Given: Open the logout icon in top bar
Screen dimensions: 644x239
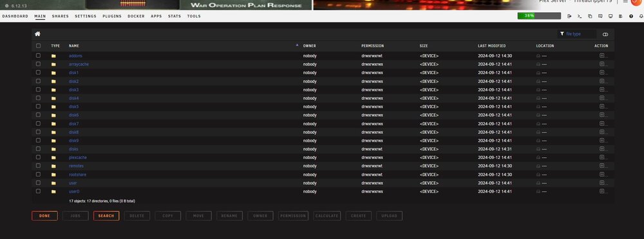Looking at the screenshot, I should [569, 16].
